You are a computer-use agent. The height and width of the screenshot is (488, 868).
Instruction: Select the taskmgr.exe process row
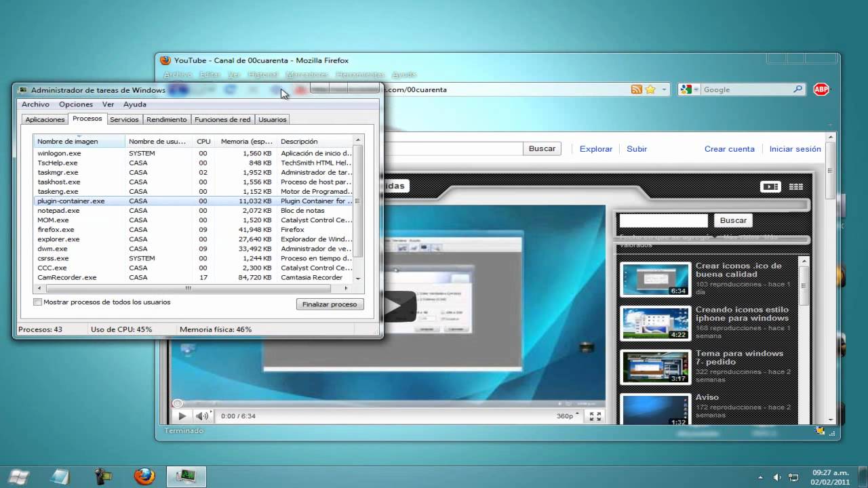(194, 173)
